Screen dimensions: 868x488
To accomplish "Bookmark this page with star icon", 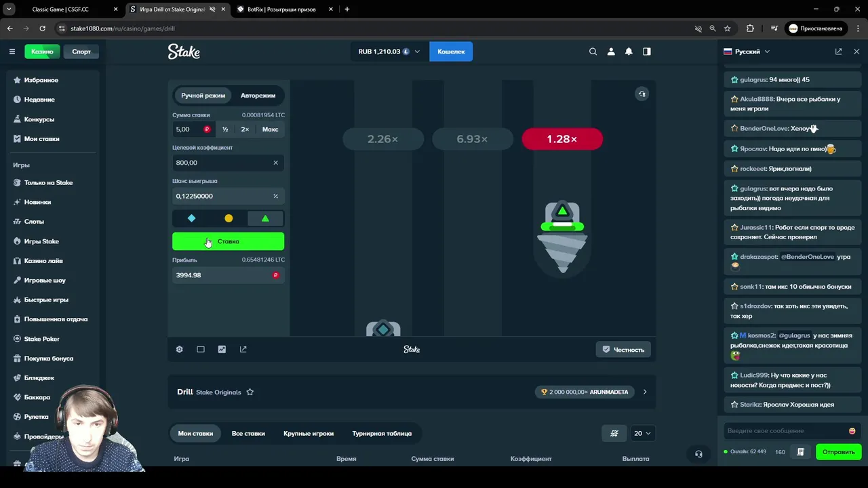I will [x=728, y=28].
